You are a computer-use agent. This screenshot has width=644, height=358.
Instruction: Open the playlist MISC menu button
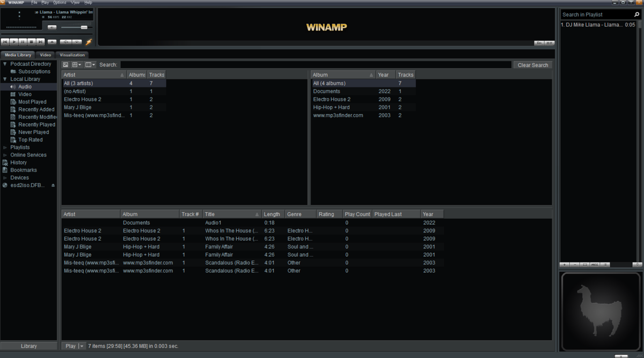point(595,265)
